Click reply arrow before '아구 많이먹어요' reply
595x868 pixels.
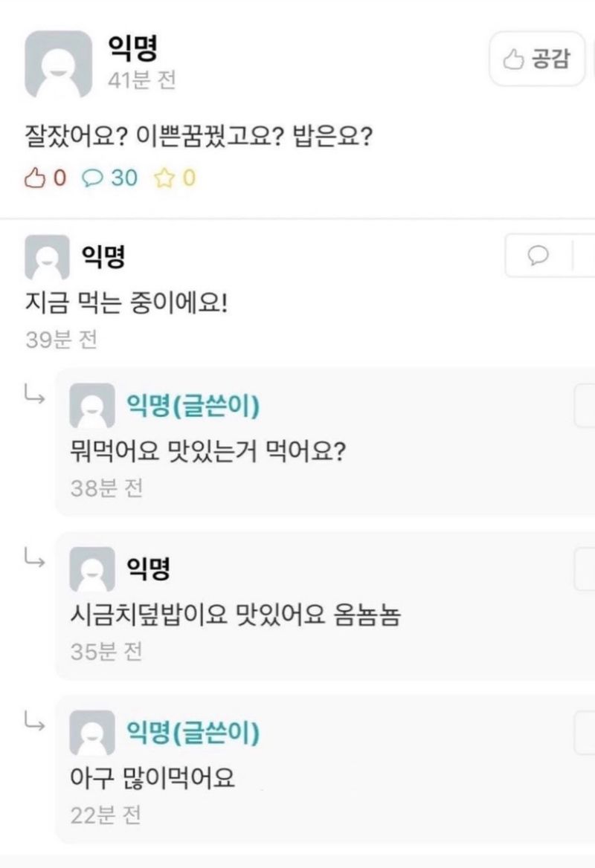pos(34,722)
